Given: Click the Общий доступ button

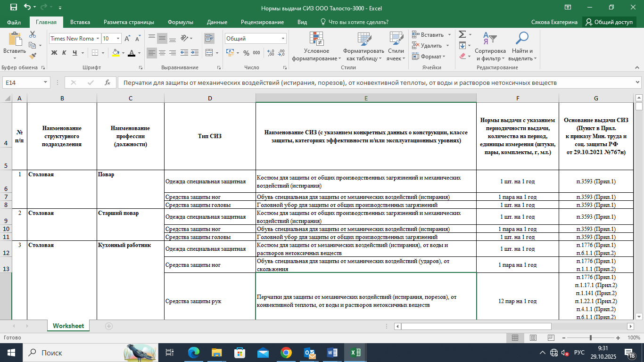Looking at the screenshot, I should (609, 22).
